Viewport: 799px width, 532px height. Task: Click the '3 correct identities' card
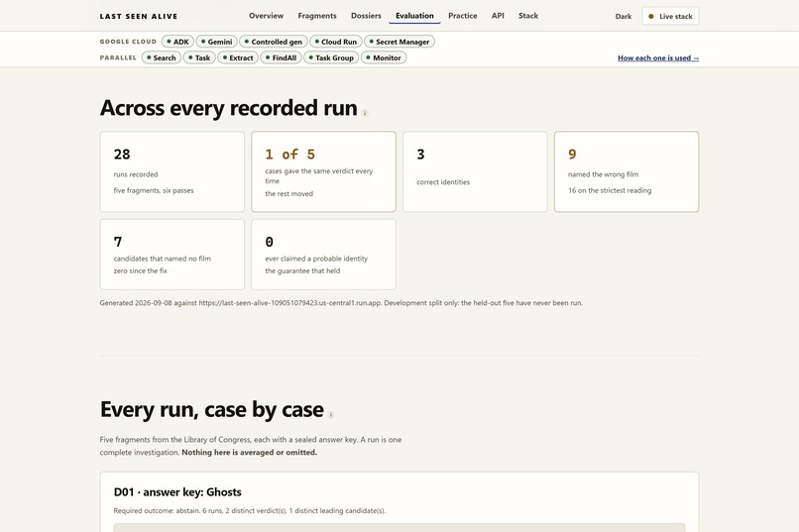(475, 171)
